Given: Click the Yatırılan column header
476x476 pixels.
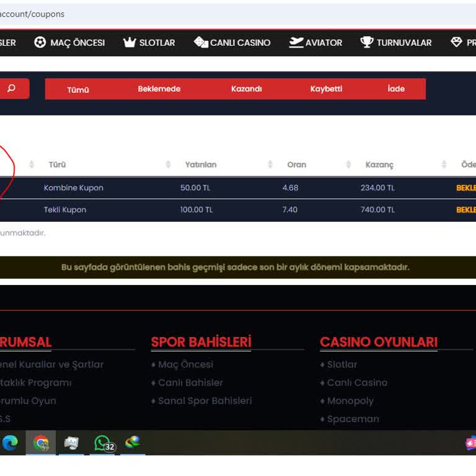Looking at the screenshot, I should [x=201, y=164].
